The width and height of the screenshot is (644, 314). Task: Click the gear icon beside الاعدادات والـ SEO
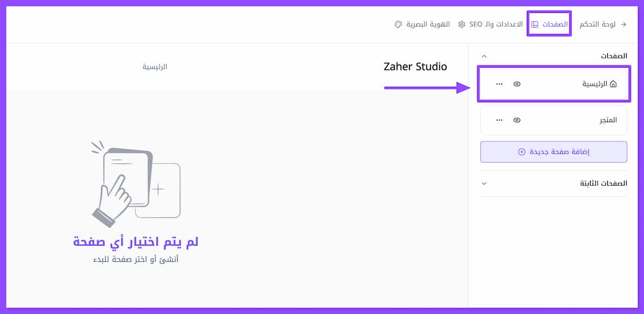tap(462, 24)
